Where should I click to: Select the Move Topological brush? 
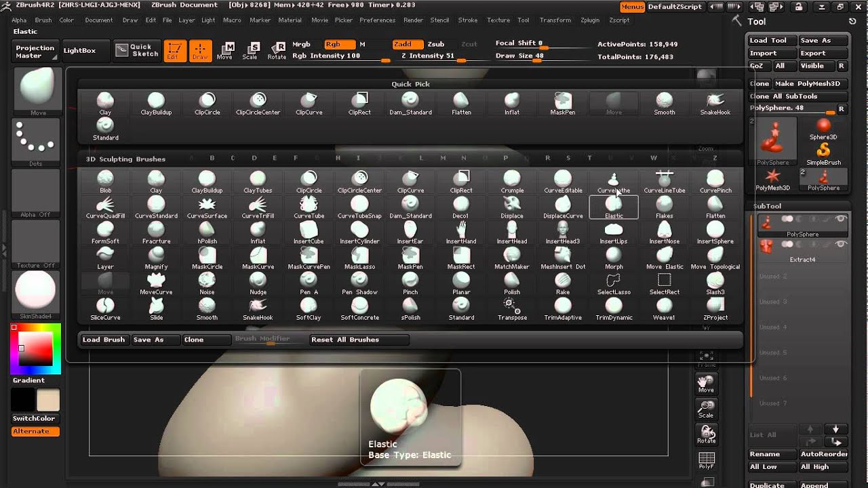pyautogui.click(x=715, y=258)
